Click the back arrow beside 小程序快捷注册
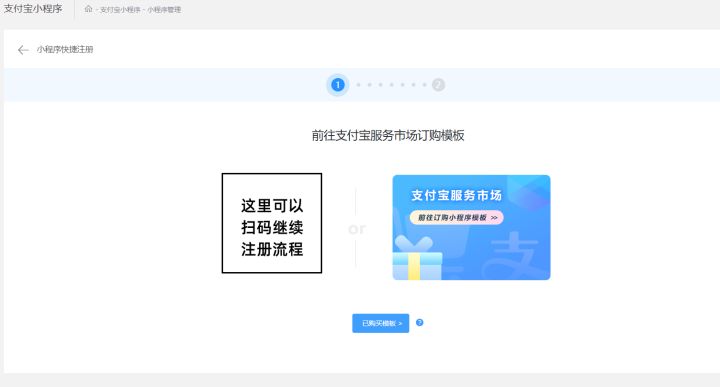Image resolution: width=720 pixels, height=387 pixels. [23, 50]
